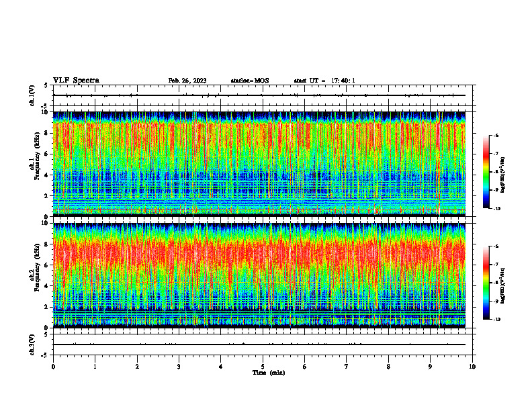Click the "-7" tick on ch.1 color bar
Viewport: 532px width, 411px height.
click(496, 154)
